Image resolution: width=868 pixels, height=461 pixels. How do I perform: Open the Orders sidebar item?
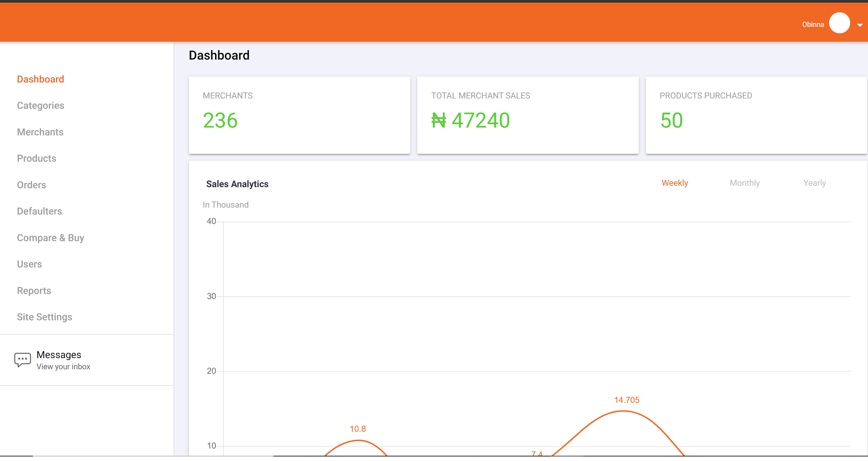31,185
